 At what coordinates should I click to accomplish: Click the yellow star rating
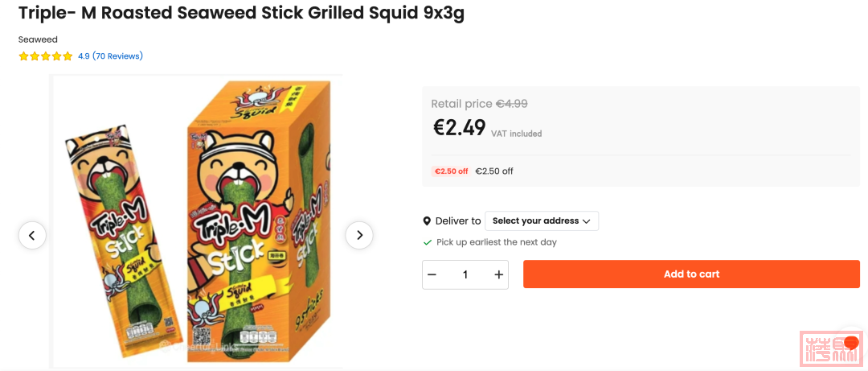[46, 56]
